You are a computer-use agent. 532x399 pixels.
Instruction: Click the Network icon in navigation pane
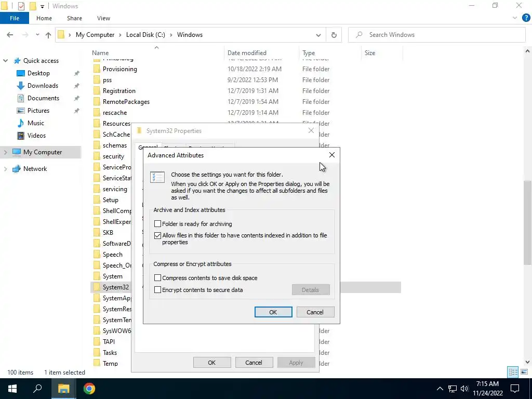(16, 169)
